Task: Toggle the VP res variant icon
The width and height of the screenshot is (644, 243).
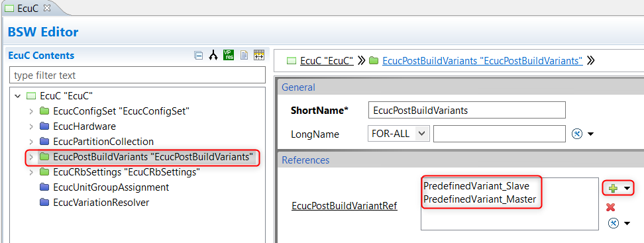Action: pyautogui.click(x=229, y=55)
